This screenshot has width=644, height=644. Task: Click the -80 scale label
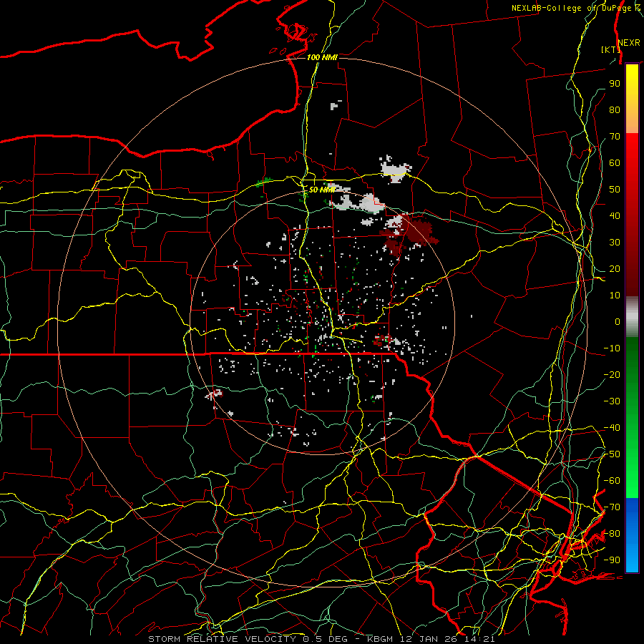(612, 534)
